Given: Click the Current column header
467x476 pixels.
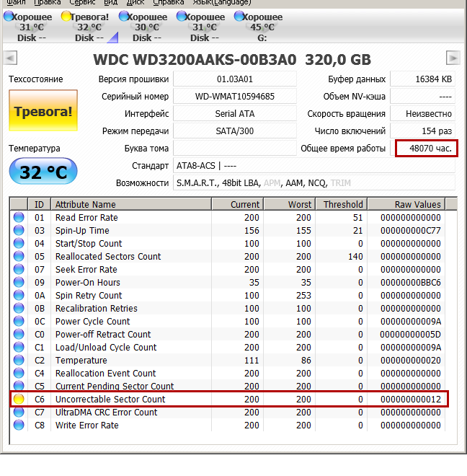Looking at the screenshot, I should click(x=238, y=204).
